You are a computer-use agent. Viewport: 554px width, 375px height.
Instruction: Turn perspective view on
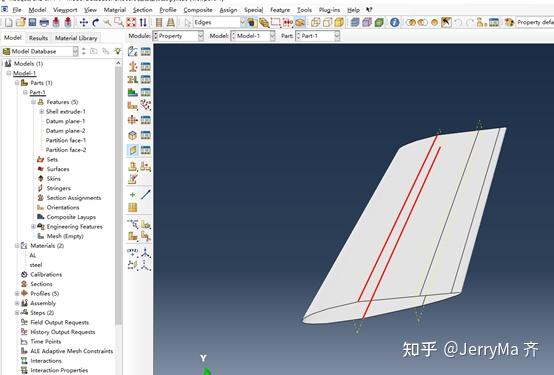(171, 23)
